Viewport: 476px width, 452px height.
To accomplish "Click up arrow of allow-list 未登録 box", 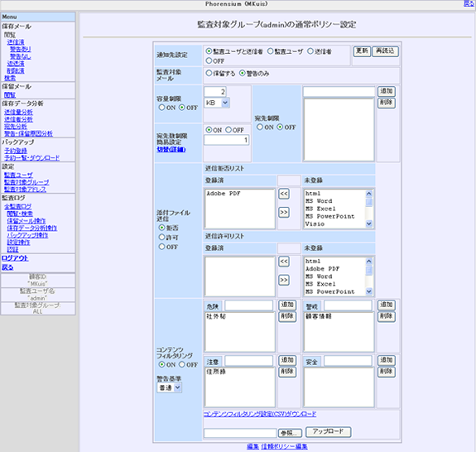I will [369, 261].
